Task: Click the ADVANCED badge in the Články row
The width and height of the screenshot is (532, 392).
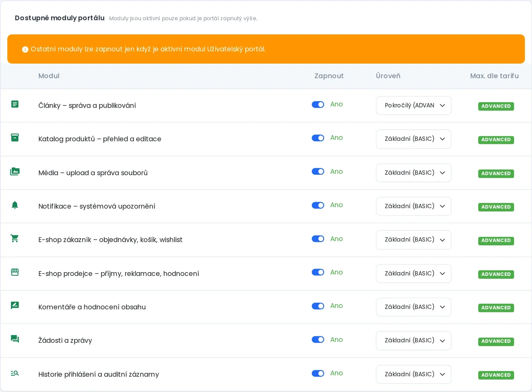Action: click(496, 106)
